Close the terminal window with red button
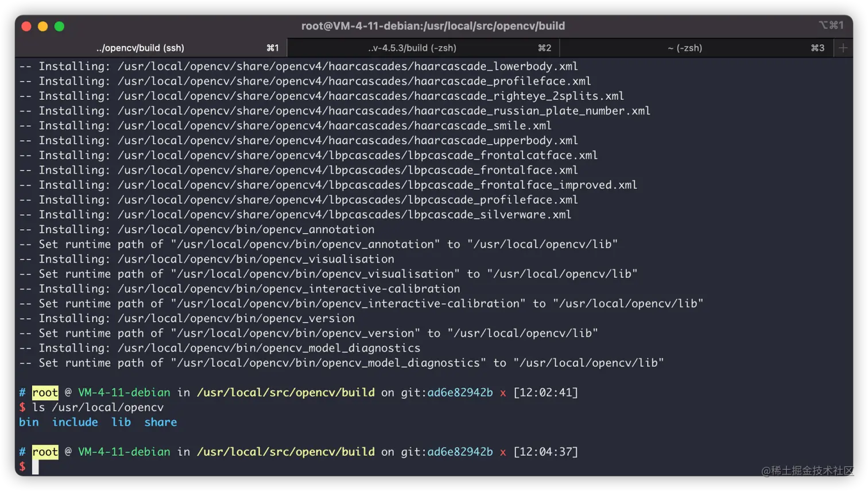Image resolution: width=868 pixels, height=491 pixels. click(x=26, y=26)
